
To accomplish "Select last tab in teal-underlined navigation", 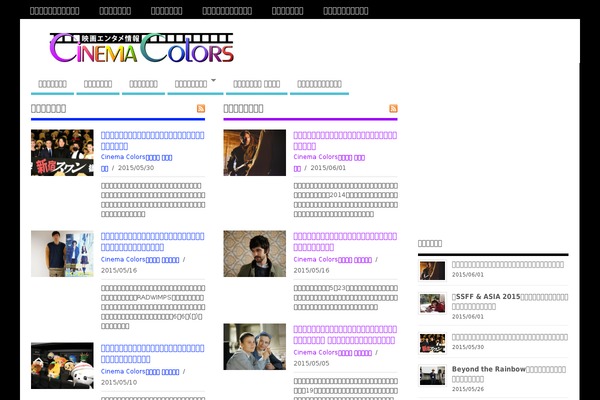I will coord(320,84).
